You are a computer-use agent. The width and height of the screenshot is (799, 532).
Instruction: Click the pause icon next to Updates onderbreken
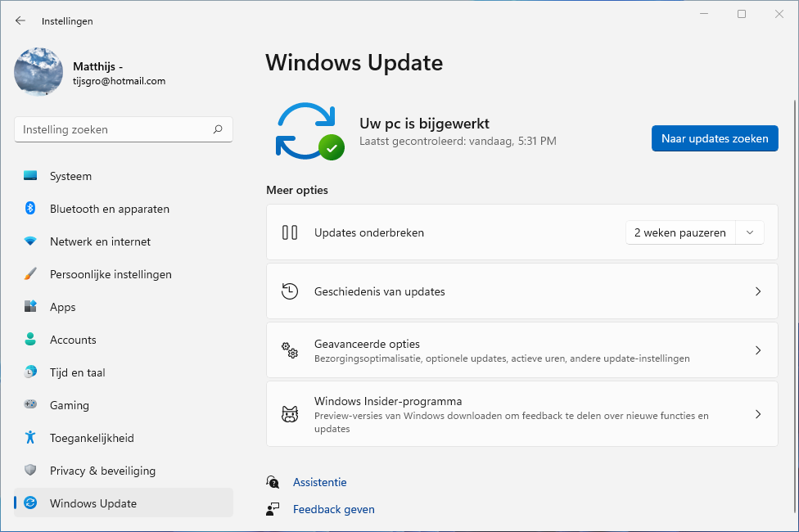[x=290, y=232]
